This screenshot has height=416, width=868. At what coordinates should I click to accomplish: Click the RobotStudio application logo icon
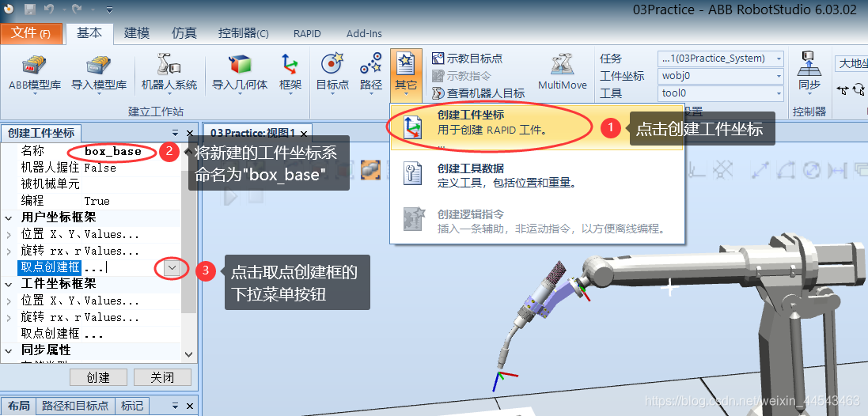coord(9,9)
